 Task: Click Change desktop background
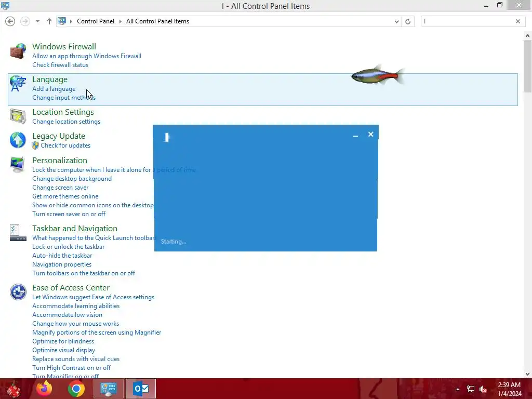72,179
